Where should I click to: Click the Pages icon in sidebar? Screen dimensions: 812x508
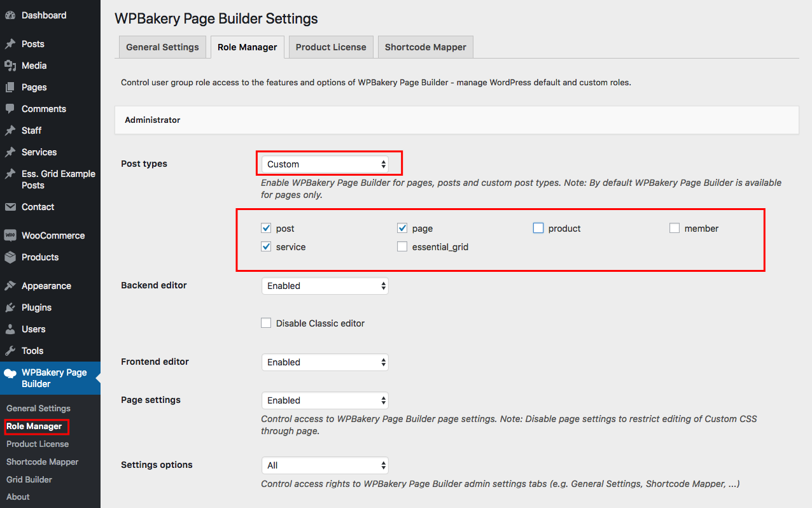click(x=10, y=87)
